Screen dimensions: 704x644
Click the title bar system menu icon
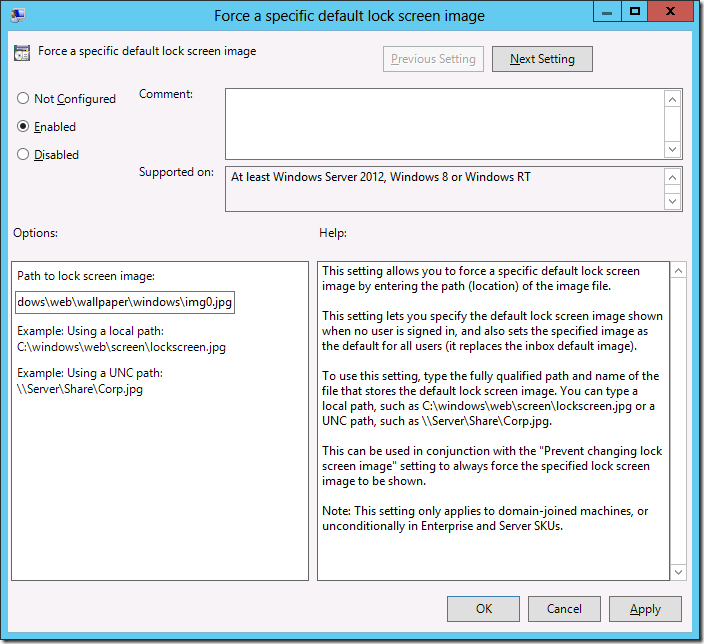pos(18,15)
